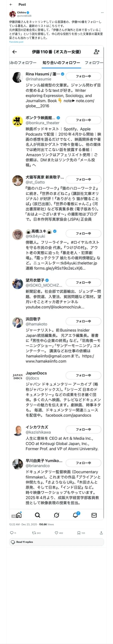The height and width of the screenshot is (644, 113).
Task: Click the 133 bookmarks count
Action: (x=83, y=533)
